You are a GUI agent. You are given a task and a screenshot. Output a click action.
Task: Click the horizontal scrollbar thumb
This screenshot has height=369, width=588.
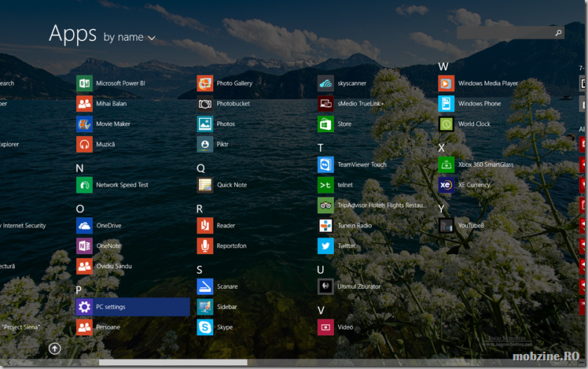coord(173,363)
